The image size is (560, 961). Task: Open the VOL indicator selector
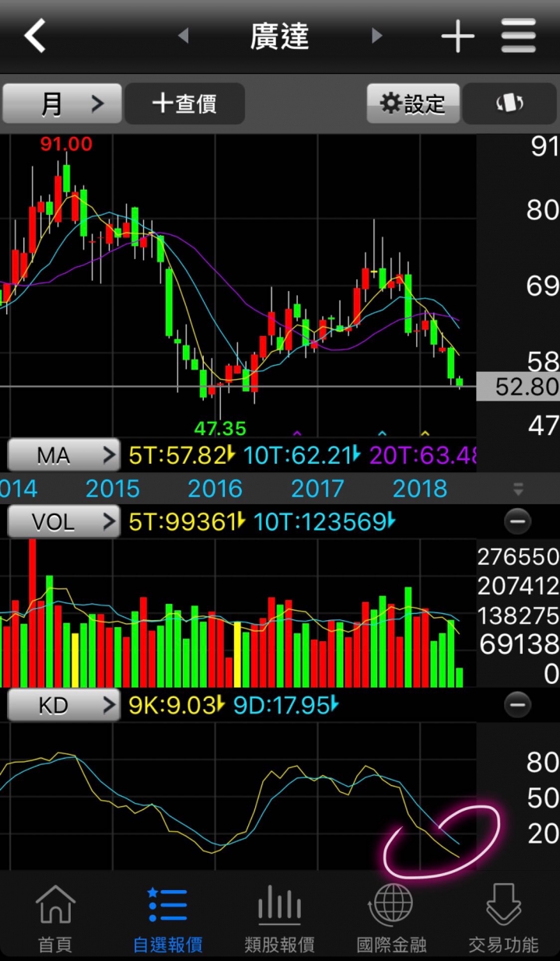64,521
